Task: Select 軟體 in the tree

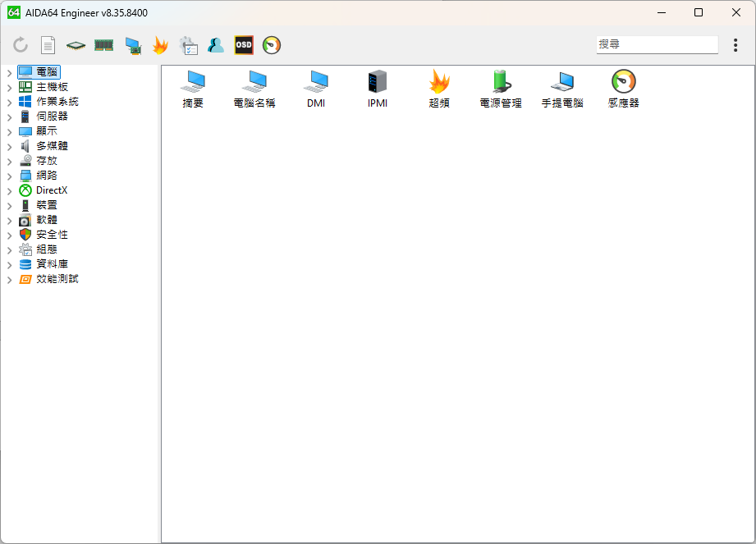Action: coord(38,220)
